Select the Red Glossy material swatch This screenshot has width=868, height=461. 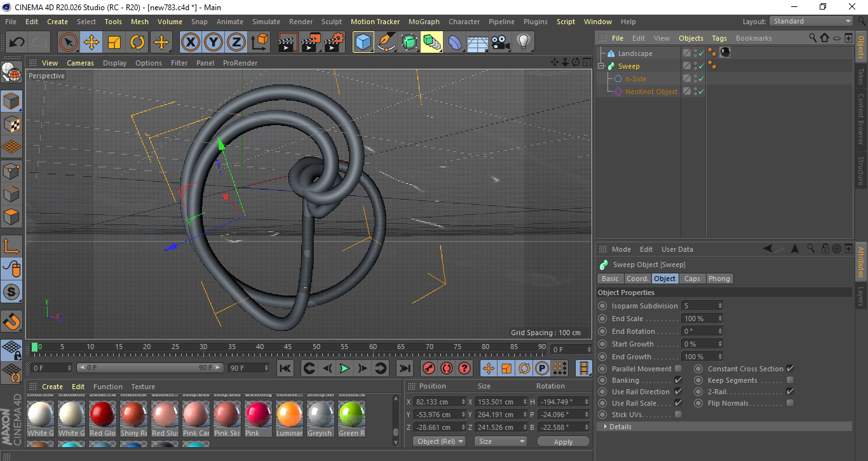(x=102, y=415)
